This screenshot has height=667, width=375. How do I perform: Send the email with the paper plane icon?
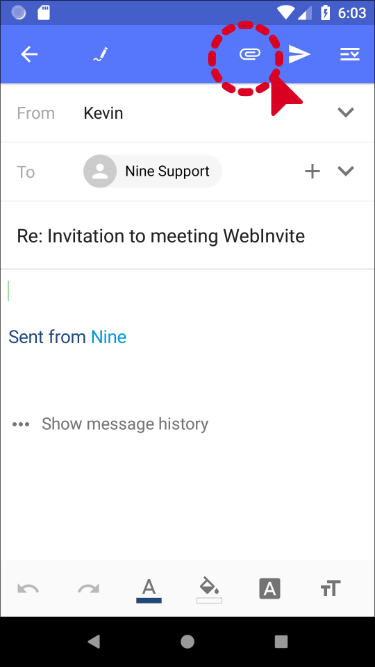300,54
